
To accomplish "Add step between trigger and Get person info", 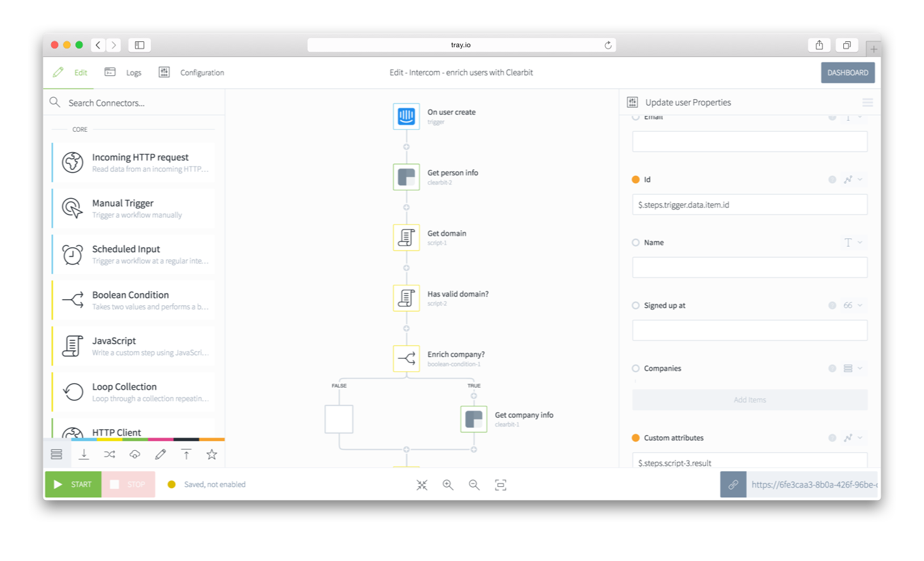I will pos(406,147).
